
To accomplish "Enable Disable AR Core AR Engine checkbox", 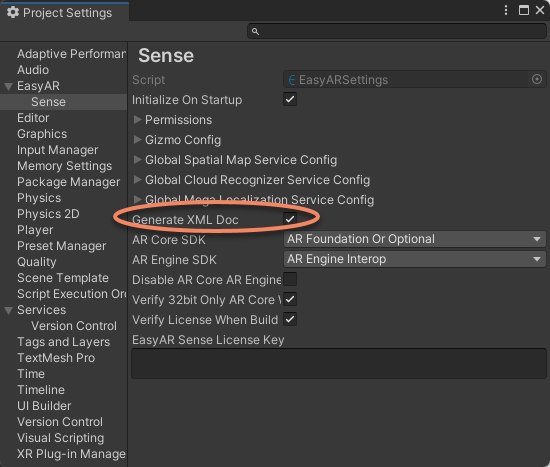I will (290, 279).
